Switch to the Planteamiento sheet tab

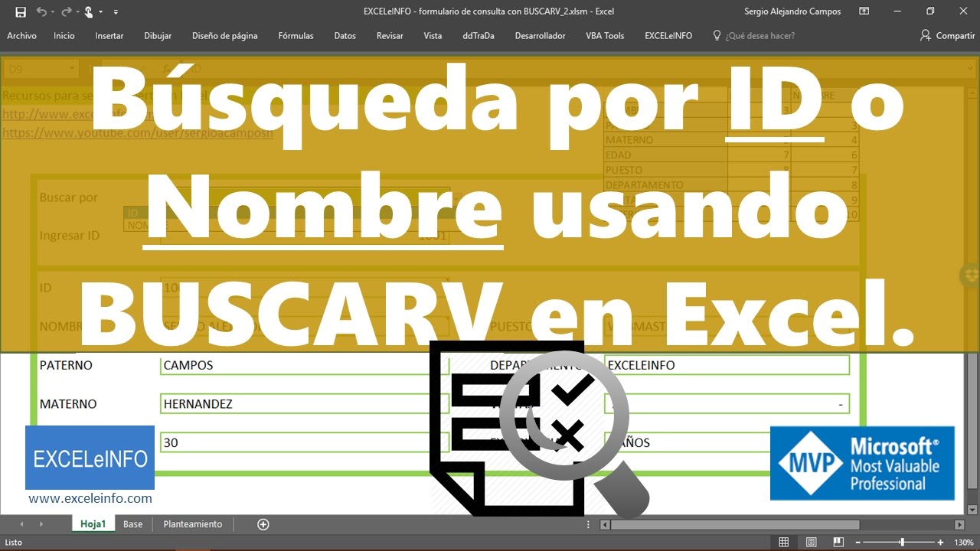pyautogui.click(x=193, y=524)
